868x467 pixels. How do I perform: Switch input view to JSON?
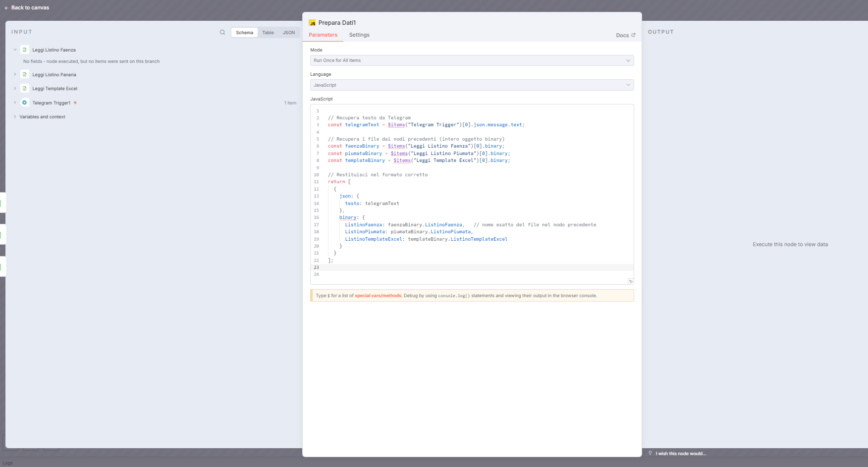coord(288,33)
